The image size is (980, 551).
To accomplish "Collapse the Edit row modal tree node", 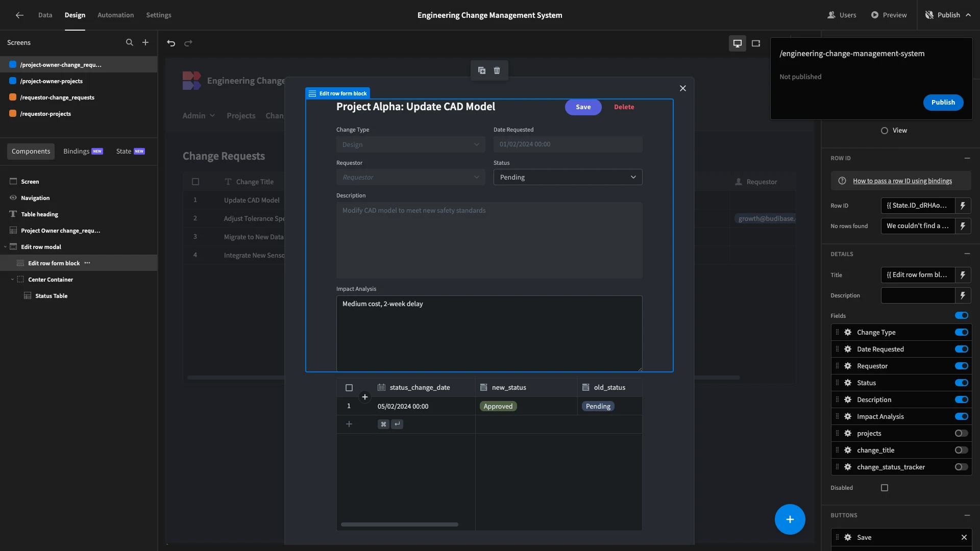I will click(x=5, y=247).
